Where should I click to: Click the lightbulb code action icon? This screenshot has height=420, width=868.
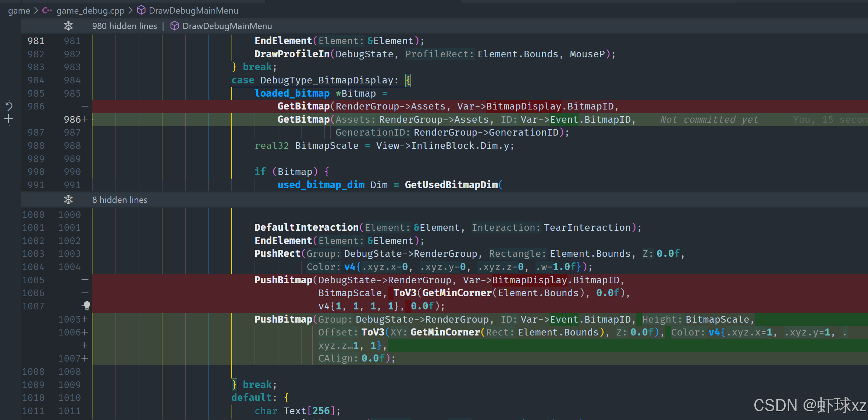coord(86,306)
